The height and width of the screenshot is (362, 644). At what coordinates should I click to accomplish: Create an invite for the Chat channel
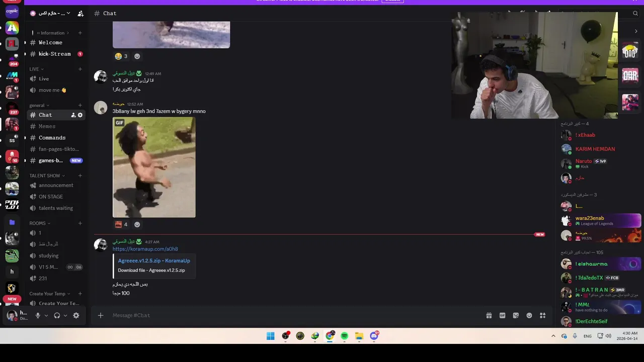(73, 115)
